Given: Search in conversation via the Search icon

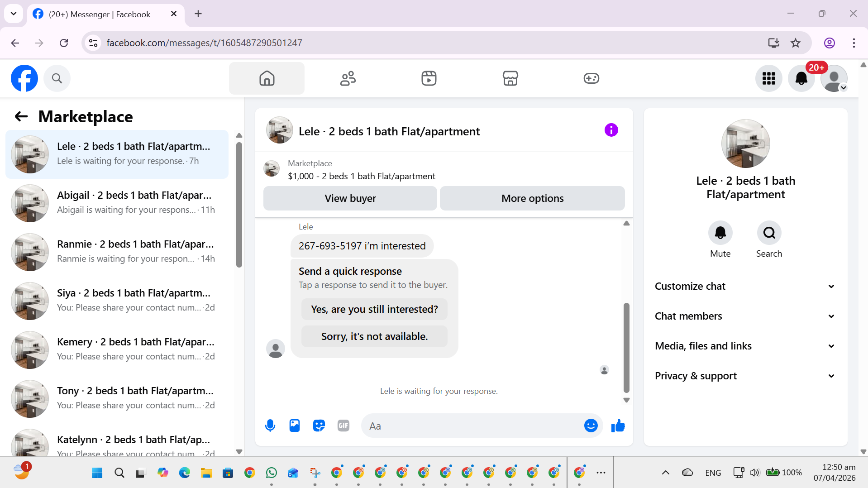Looking at the screenshot, I should [x=769, y=233].
